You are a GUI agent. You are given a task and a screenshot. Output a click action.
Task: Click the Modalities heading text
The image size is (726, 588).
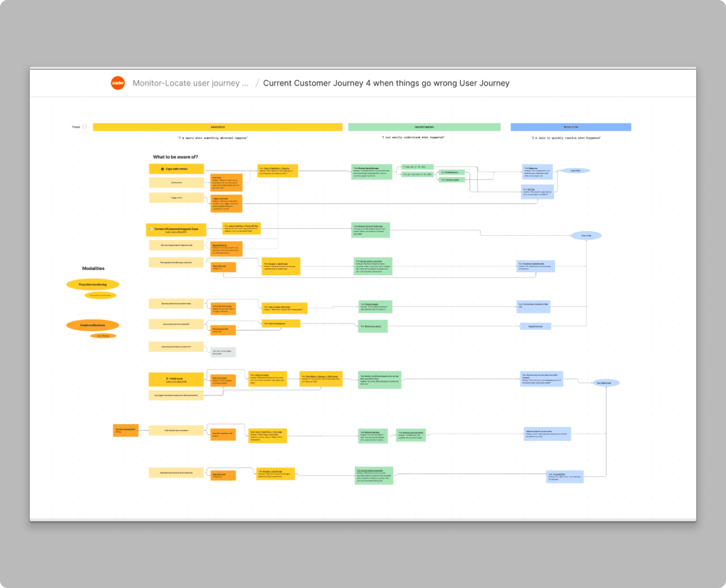(x=93, y=268)
